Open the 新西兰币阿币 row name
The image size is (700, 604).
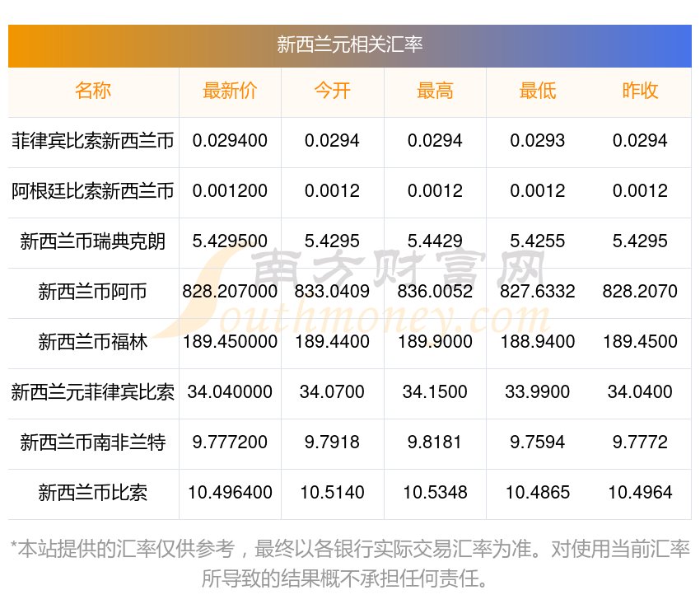tap(93, 291)
